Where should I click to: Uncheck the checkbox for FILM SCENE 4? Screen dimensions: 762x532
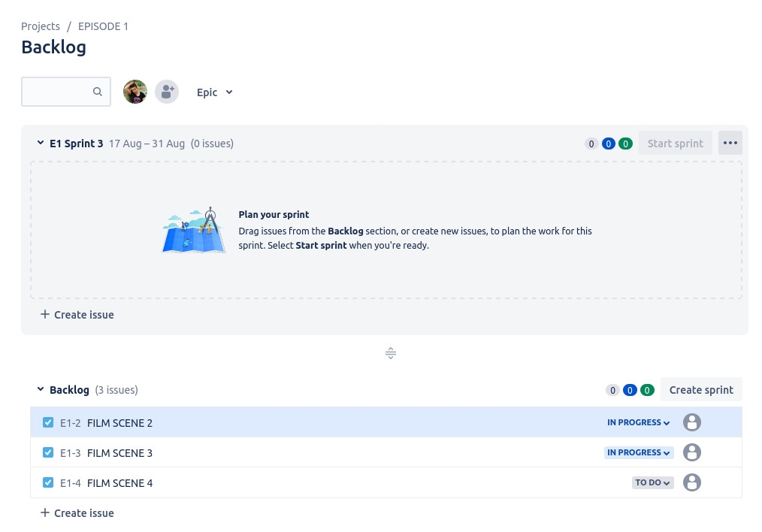click(48, 482)
